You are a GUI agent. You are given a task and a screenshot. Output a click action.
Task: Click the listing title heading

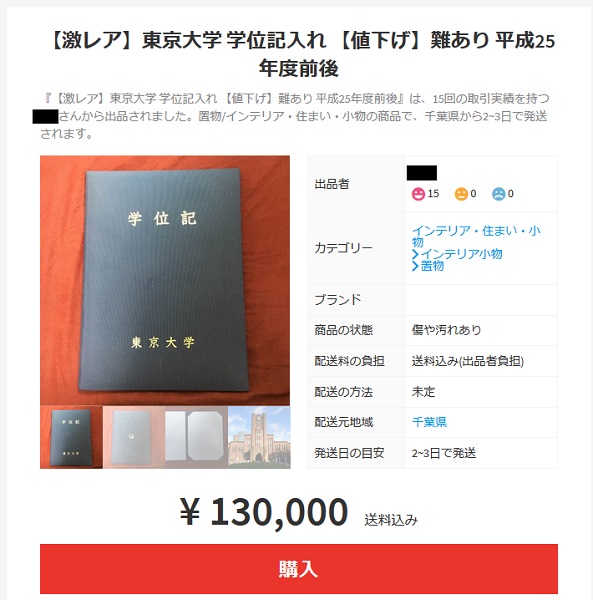(301, 54)
